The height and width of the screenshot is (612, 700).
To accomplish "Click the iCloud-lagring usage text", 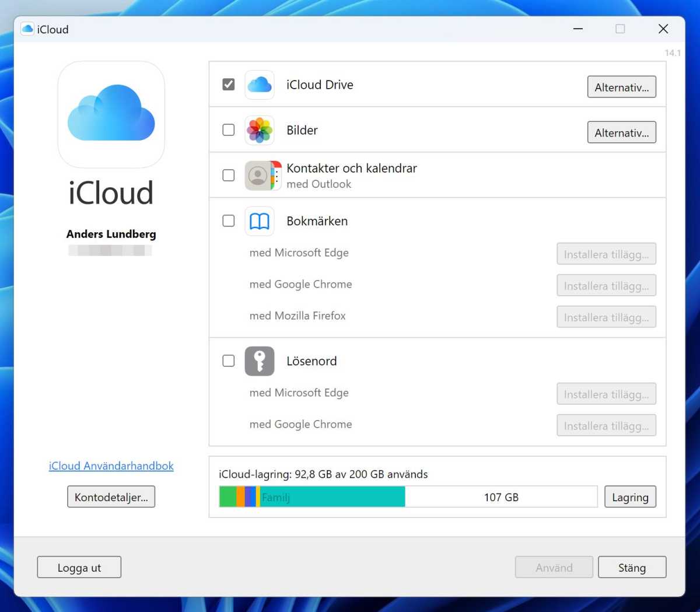I will coord(323,474).
